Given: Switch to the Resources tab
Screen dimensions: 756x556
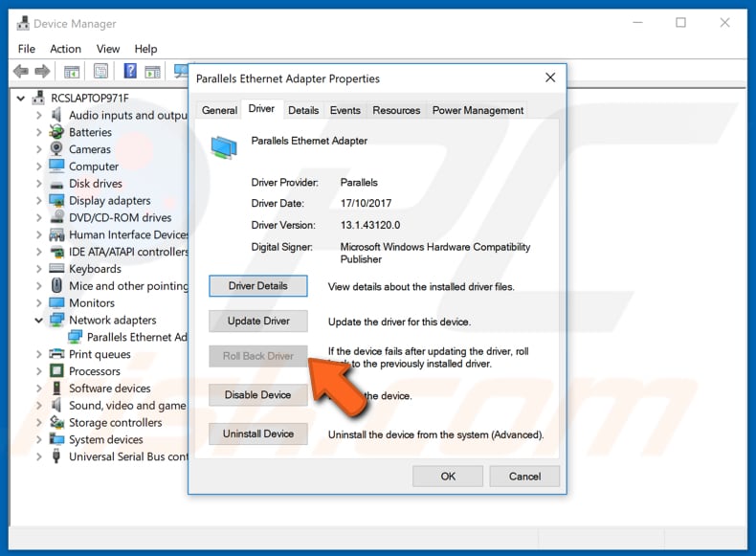Looking at the screenshot, I should click(396, 110).
